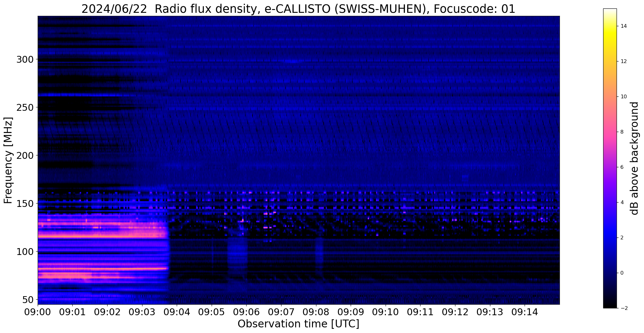Click the 09:11 time tick label
Image resolution: width=644 pixels, height=333 pixels.
pyautogui.click(x=421, y=312)
